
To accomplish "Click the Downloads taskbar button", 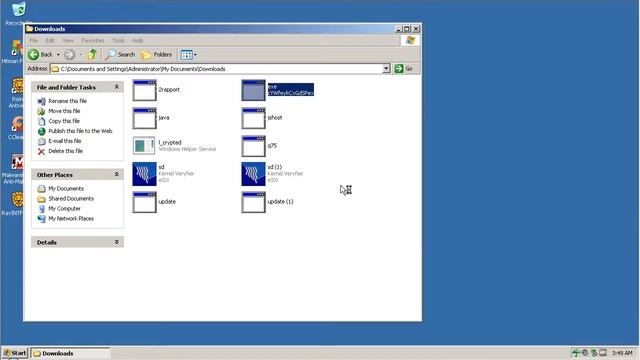I will (71, 353).
